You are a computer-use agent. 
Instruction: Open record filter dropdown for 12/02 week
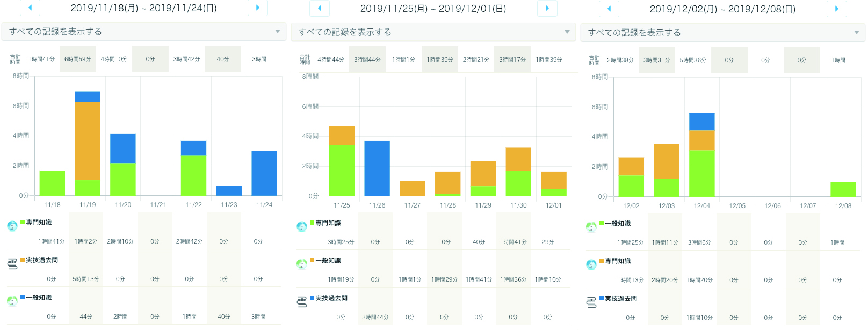tap(723, 33)
